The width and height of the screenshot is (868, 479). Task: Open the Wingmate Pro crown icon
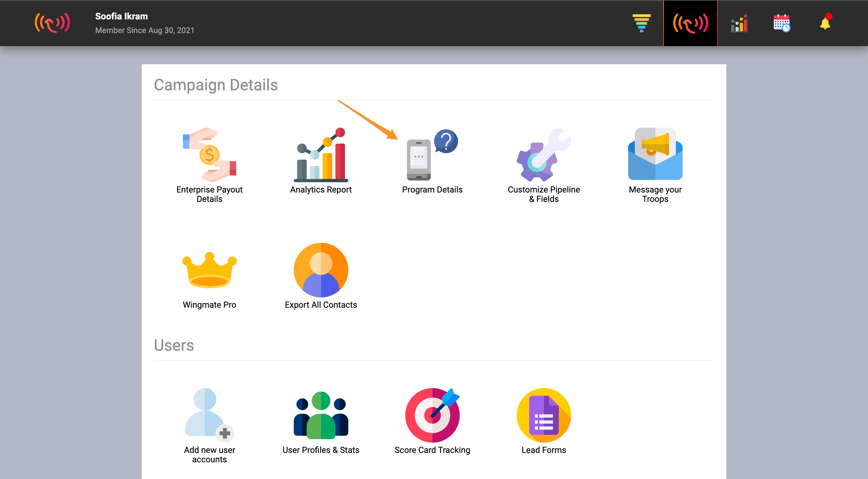(210, 270)
